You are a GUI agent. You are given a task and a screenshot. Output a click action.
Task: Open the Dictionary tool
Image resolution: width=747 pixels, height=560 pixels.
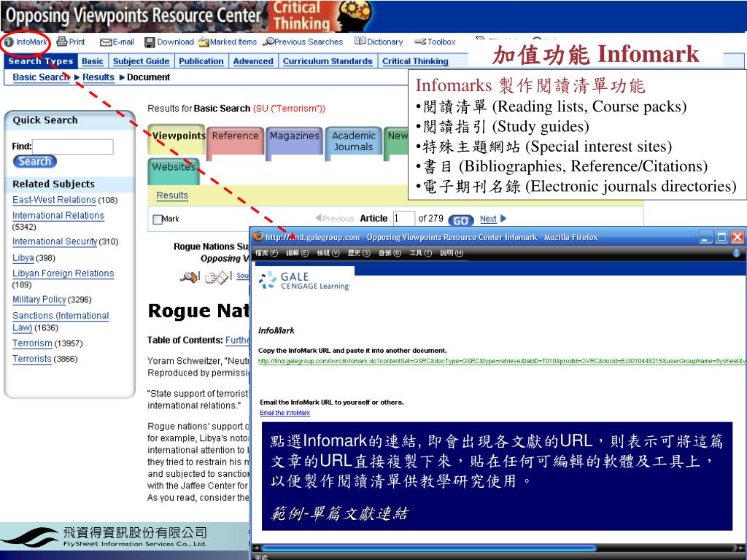(379, 42)
